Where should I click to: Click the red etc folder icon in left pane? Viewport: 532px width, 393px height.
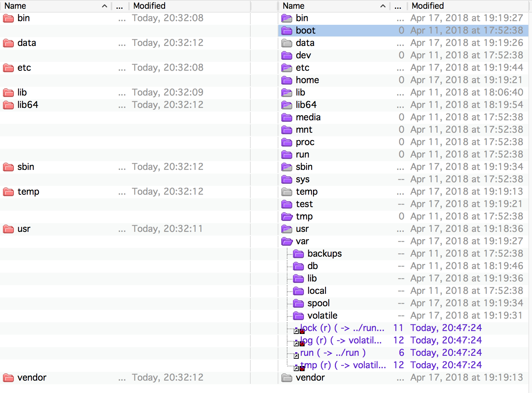pos(8,68)
